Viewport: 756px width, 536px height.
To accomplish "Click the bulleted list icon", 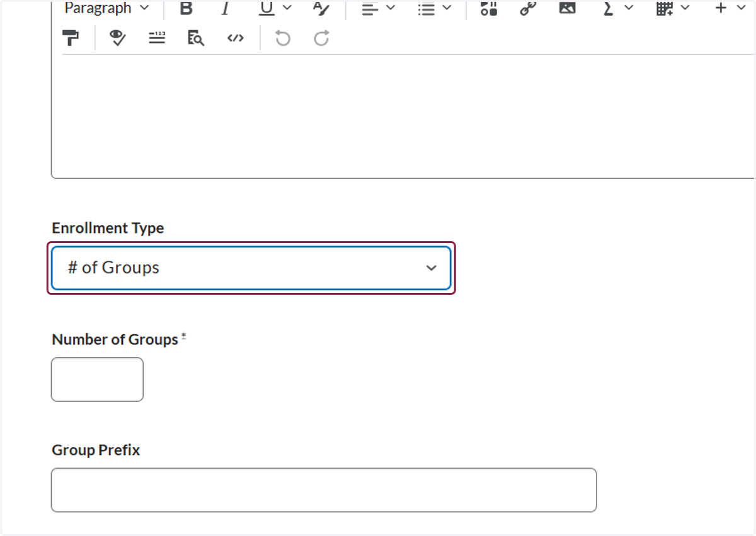I will pyautogui.click(x=427, y=9).
